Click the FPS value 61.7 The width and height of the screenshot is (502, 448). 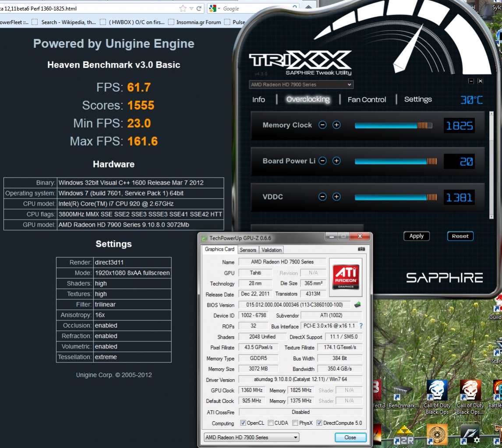pyautogui.click(x=138, y=87)
